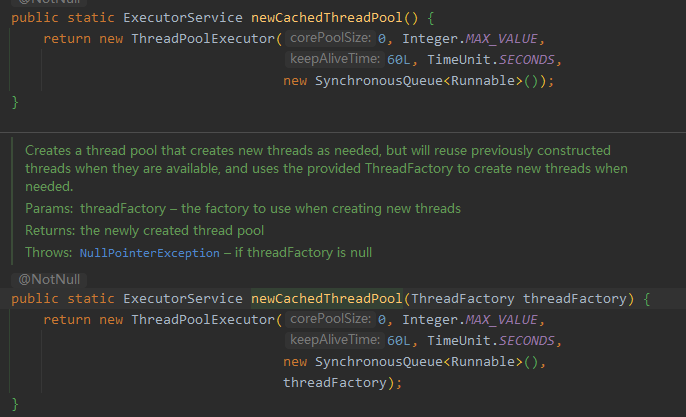The width and height of the screenshot is (686, 417).
Task: Click the second corePoolSize inlay hint
Action: [330, 319]
